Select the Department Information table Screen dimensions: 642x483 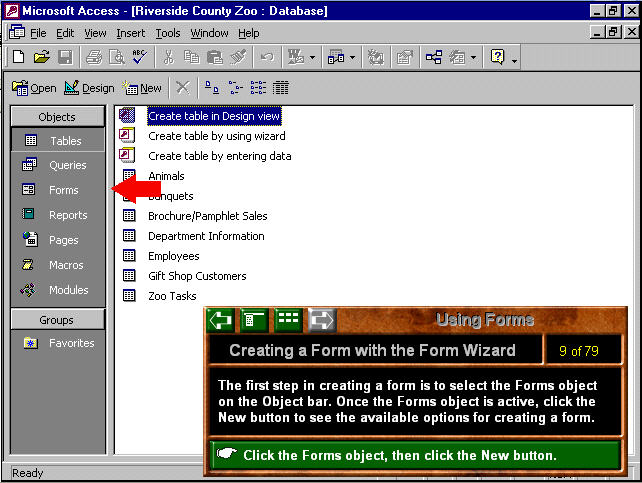pos(206,236)
